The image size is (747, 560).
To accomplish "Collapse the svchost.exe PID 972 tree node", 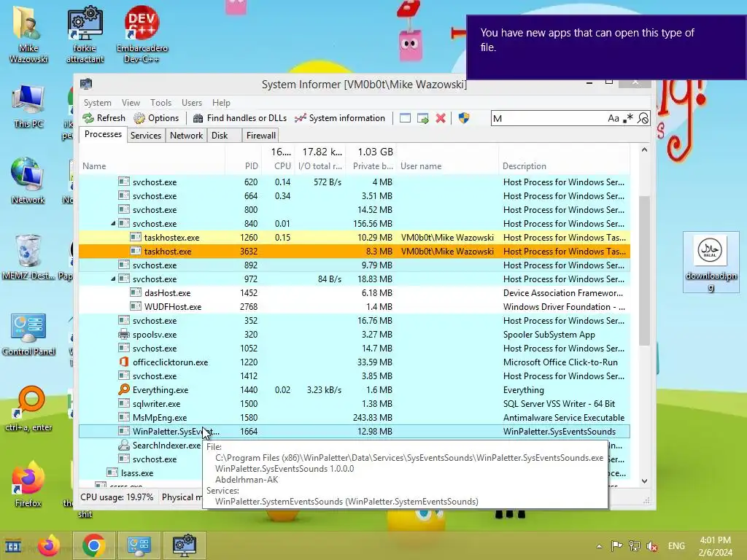I will click(113, 279).
